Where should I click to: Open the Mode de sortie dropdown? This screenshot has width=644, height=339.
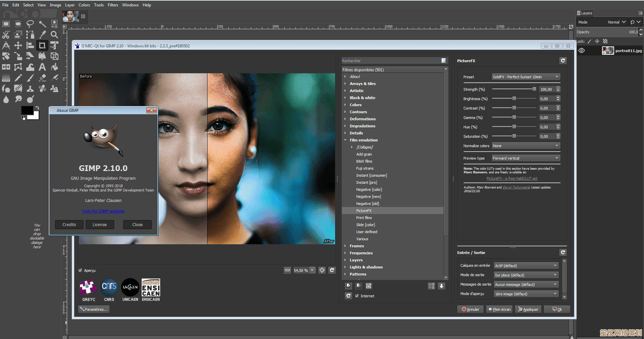tap(526, 275)
